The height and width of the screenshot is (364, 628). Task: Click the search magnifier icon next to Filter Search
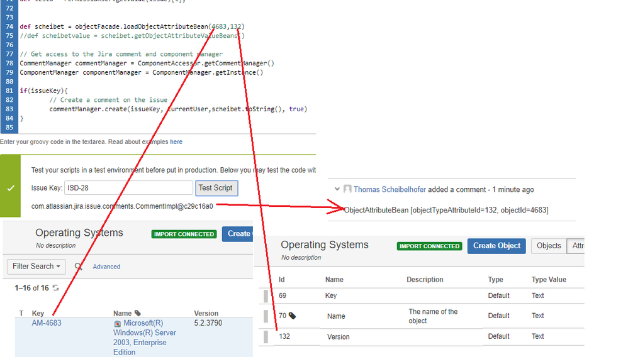click(x=78, y=267)
